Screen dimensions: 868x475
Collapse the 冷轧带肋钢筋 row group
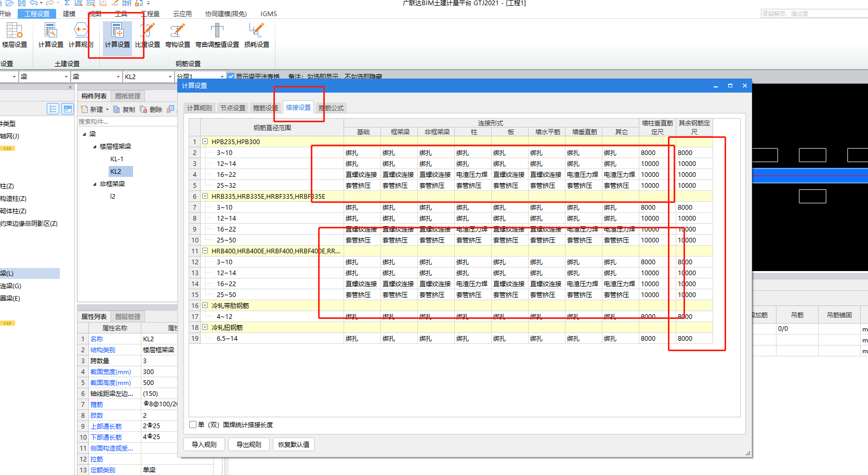pyautogui.click(x=205, y=305)
